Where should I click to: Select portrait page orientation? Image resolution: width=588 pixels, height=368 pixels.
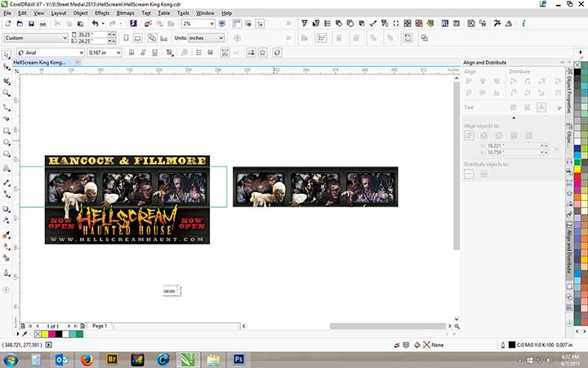(126, 38)
